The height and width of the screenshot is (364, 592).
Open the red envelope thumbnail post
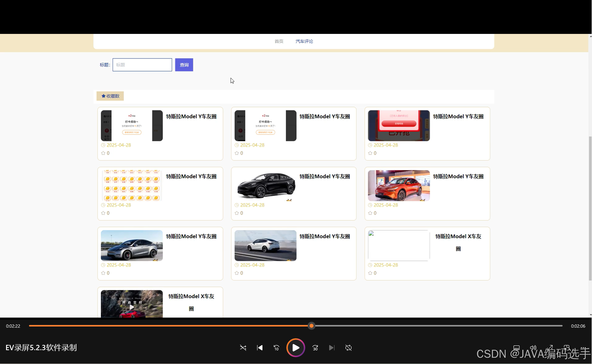[399, 126]
